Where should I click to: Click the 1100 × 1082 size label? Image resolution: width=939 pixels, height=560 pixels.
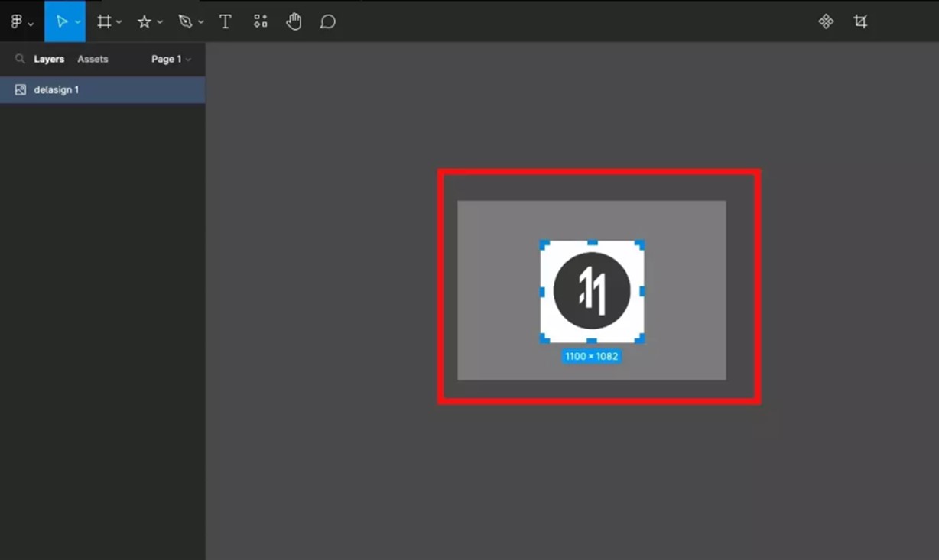(x=592, y=356)
